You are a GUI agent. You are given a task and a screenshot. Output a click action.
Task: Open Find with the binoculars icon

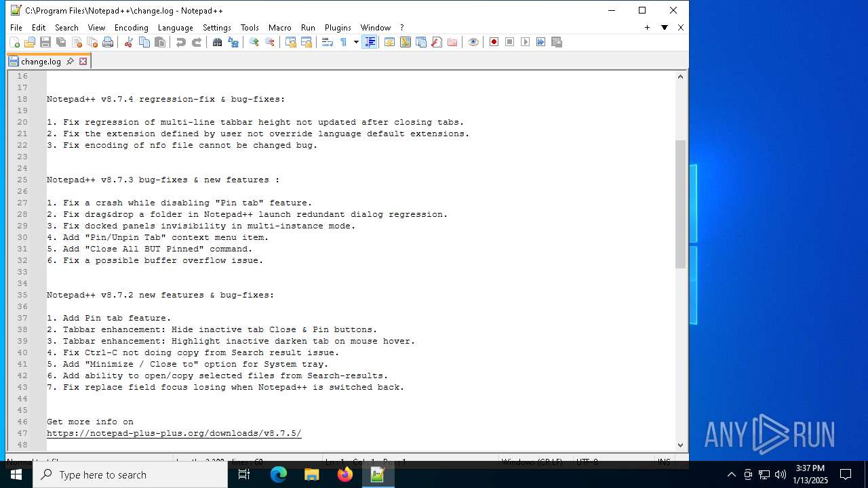pyautogui.click(x=217, y=42)
